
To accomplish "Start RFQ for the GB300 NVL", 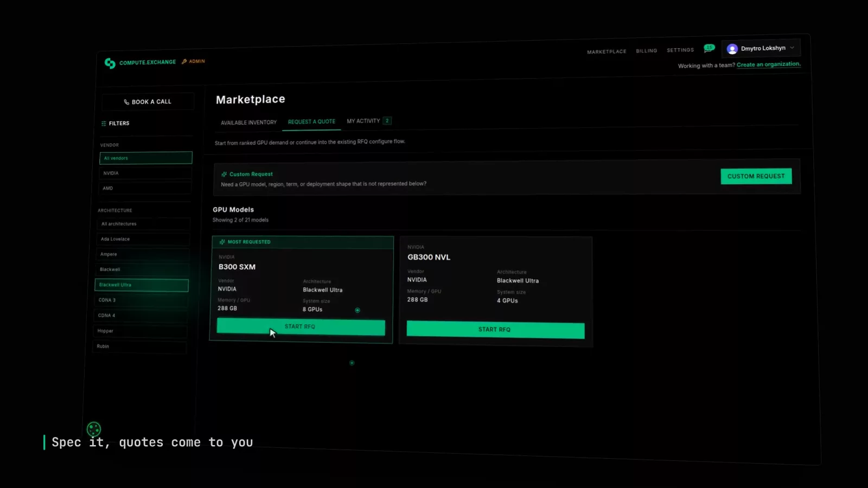I will coord(495,330).
